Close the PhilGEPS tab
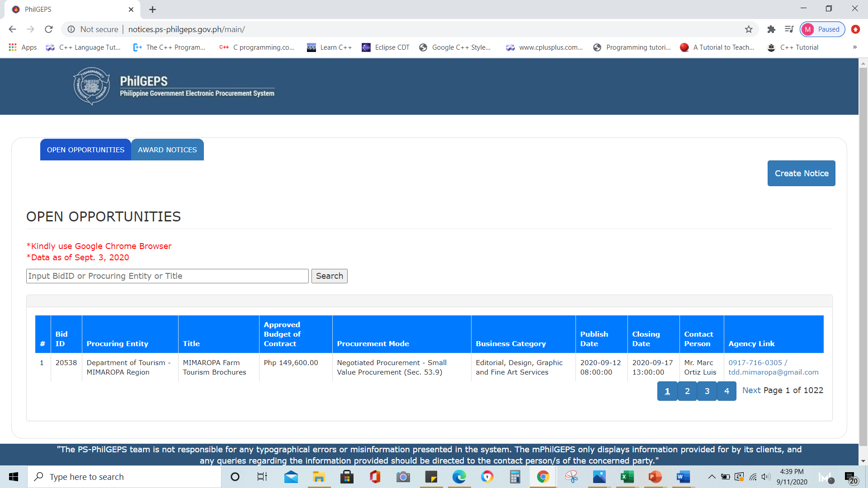Image resolution: width=868 pixels, height=488 pixels. coord(131,9)
